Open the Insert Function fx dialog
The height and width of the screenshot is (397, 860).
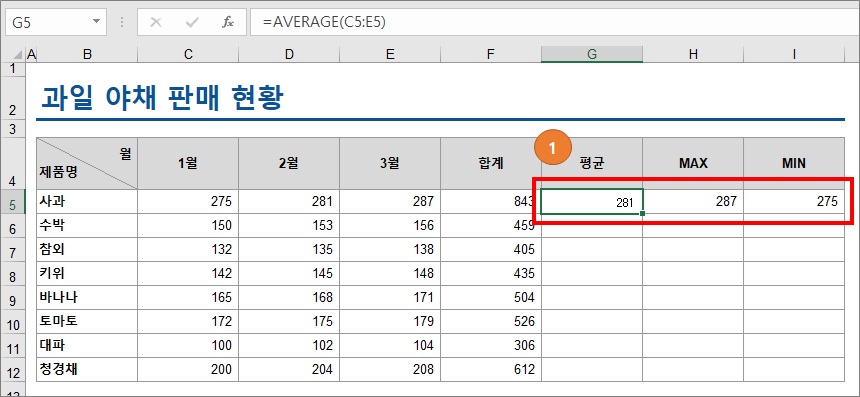point(228,22)
